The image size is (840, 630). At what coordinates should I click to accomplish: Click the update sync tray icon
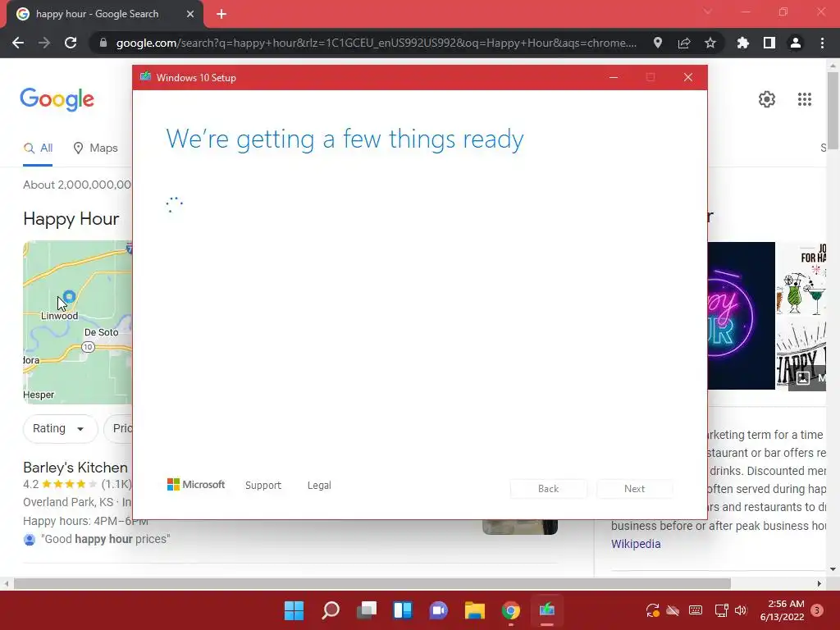click(x=652, y=610)
